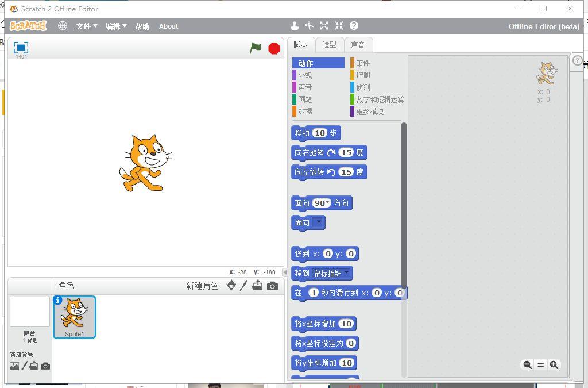The image size is (588, 388).
Task: Open the 文件 menu
Action: tap(87, 26)
